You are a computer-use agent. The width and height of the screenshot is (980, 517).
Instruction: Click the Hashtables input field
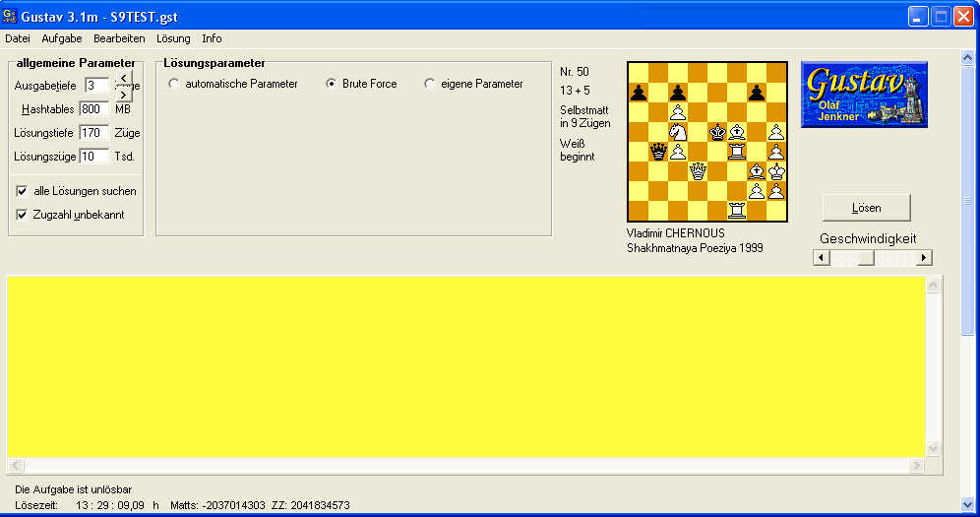pos(94,109)
